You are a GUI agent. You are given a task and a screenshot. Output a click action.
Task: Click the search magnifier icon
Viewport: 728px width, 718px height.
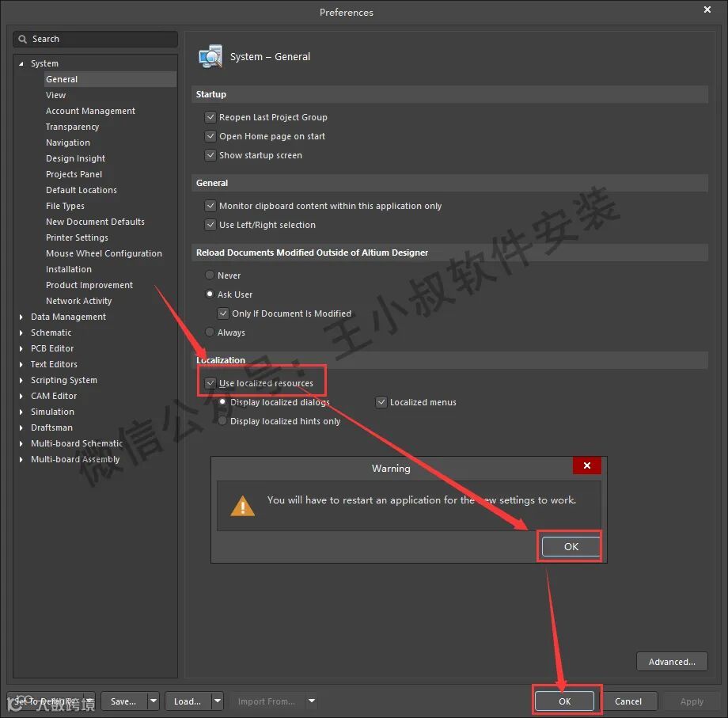(22, 39)
